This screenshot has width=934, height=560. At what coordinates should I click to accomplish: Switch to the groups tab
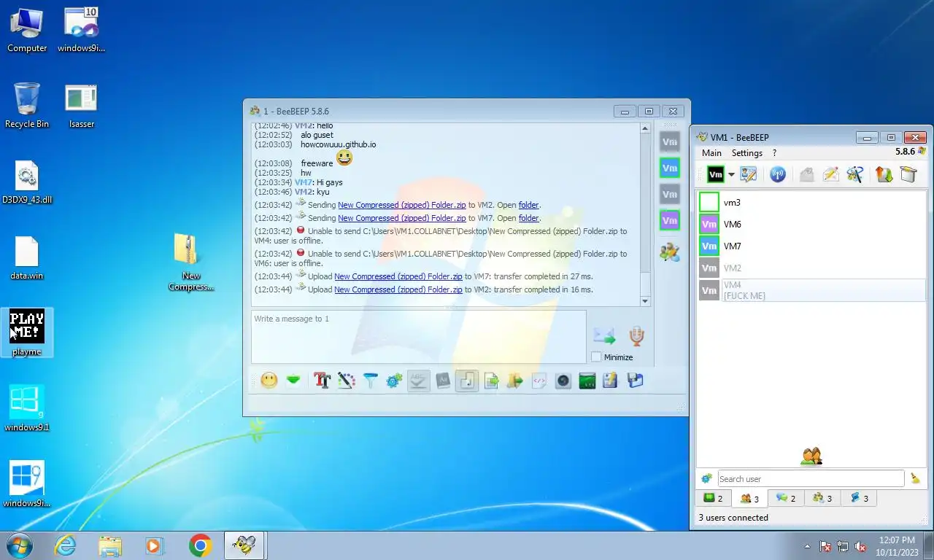coord(822,499)
